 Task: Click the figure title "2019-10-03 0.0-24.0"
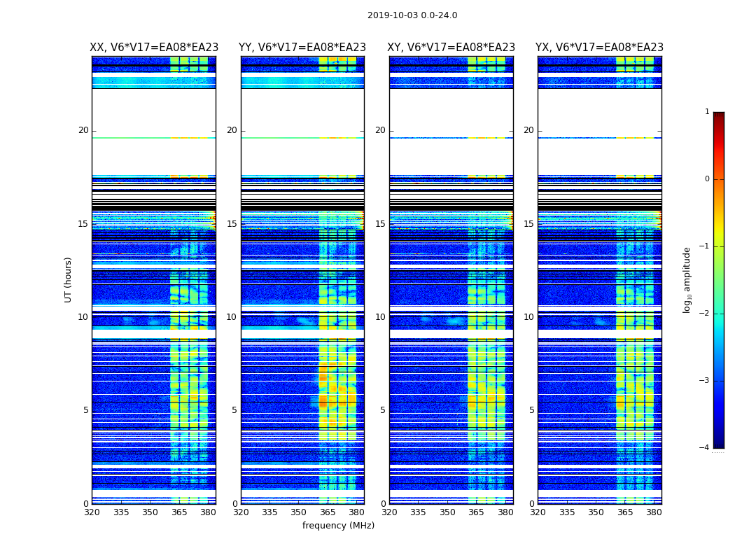pyautogui.click(x=412, y=15)
